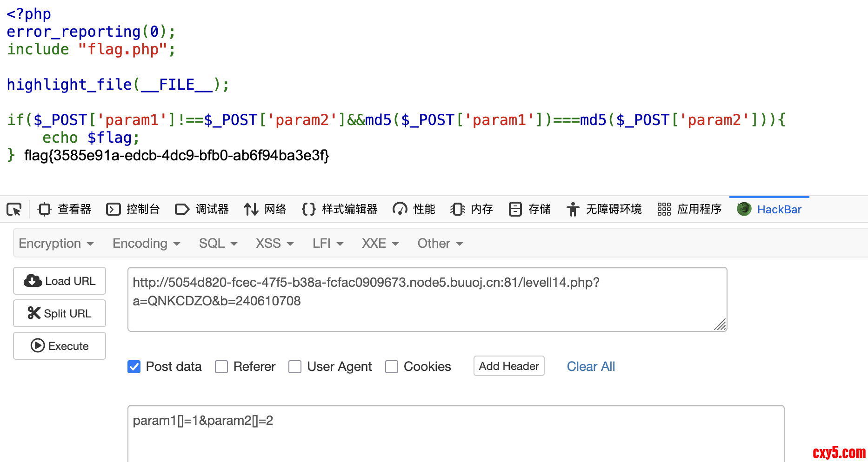Open the Inspector (查看器) panel

pyautogui.click(x=65, y=210)
